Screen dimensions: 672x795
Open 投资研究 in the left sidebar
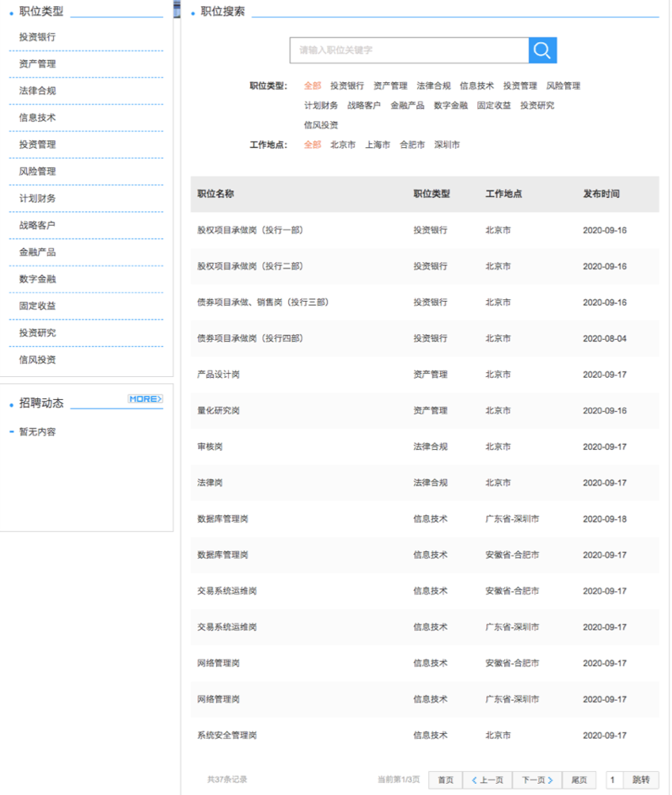click(37, 333)
